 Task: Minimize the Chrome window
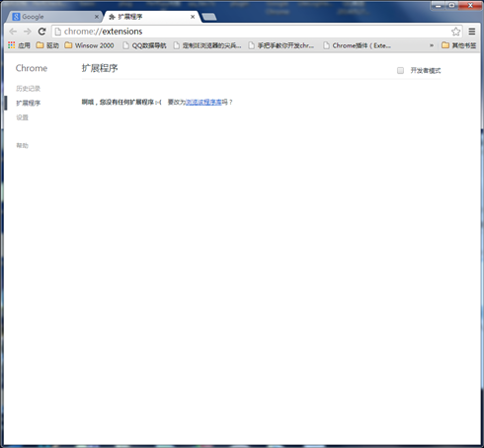pyautogui.click(x=439, y=5)
